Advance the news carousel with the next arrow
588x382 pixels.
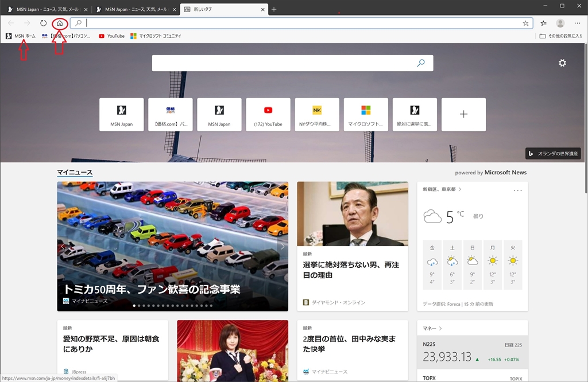283,247
